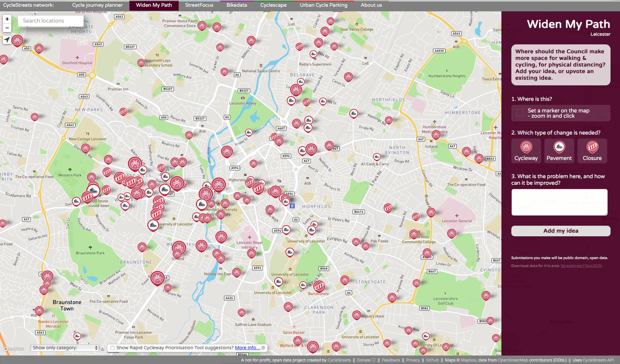The image size is (620, 364).
Task: Open closure marker in New Parks area
Action: [x=123, y=112]
